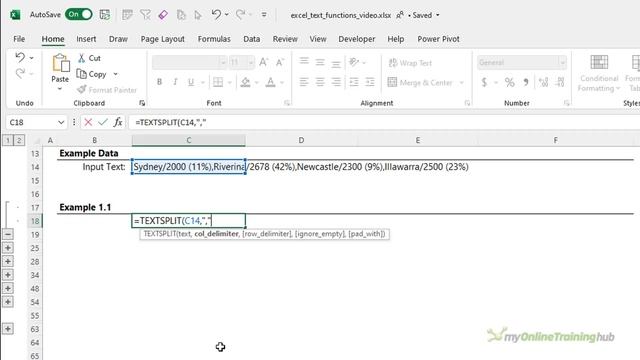Switch to the Formulas tab
This screenshot has width=640, height=360.
pos(214,39)
